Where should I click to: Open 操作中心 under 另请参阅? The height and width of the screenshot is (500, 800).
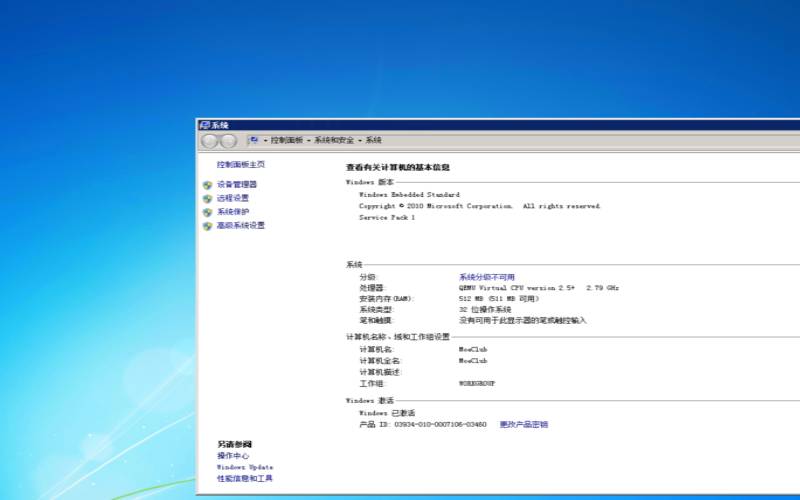[233, 456]
